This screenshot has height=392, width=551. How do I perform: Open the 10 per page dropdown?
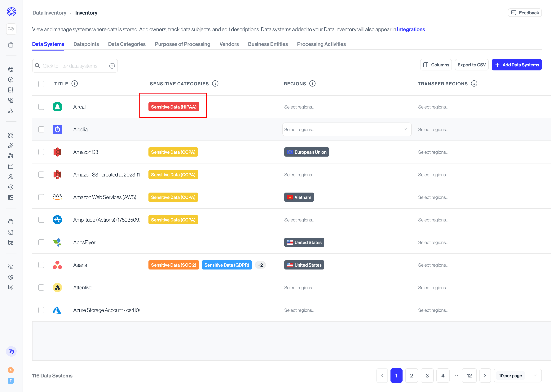point(518,376)
